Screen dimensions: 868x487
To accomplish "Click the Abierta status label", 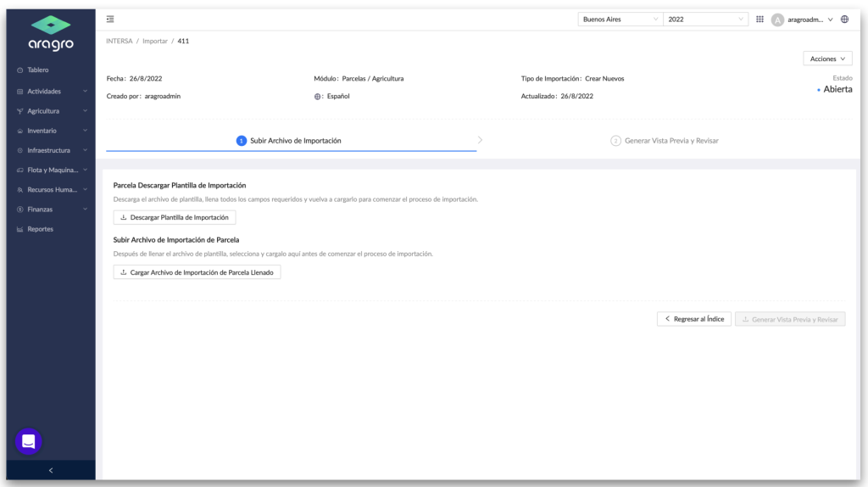I will click(x=837, y=89).
